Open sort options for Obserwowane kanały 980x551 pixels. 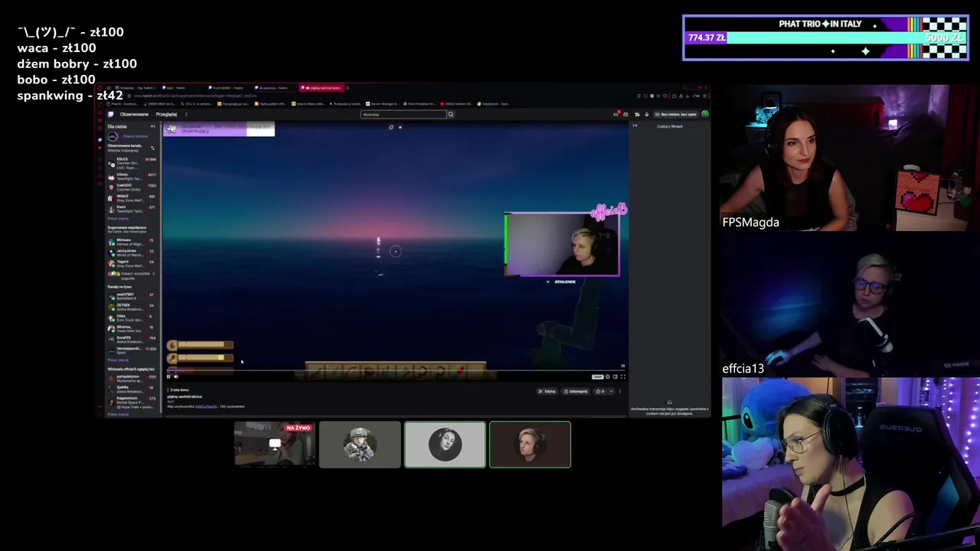point(152,148)
